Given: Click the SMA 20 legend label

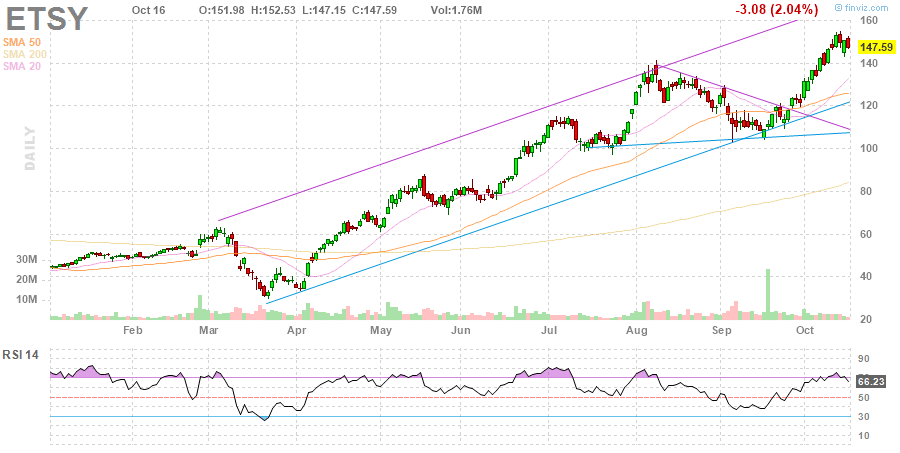Looking at the screenshot, I should 22,66.
